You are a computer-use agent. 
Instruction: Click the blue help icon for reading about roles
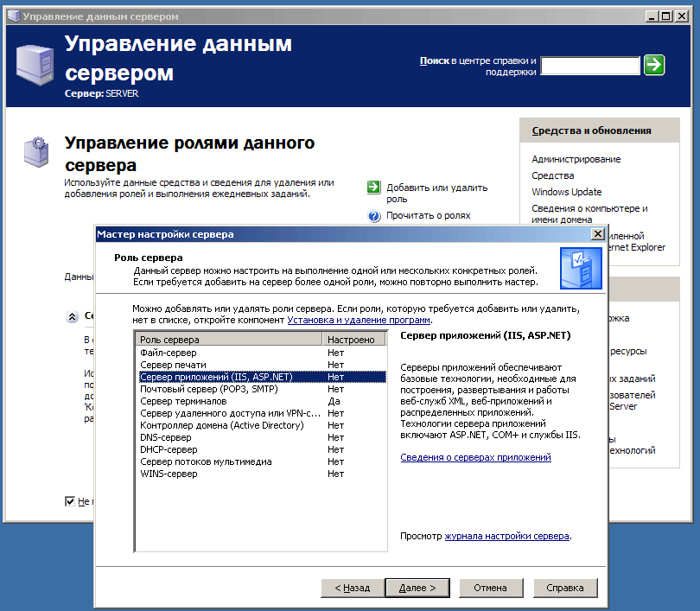click(374, 216)
